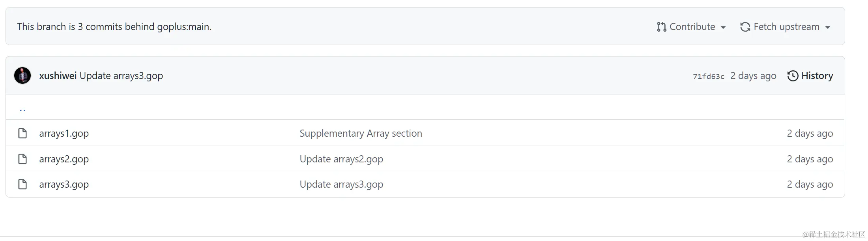Viewport: 868px width, 241px height.
Task: Click the Fetch upstream sync icon
Action: (745, 27)
